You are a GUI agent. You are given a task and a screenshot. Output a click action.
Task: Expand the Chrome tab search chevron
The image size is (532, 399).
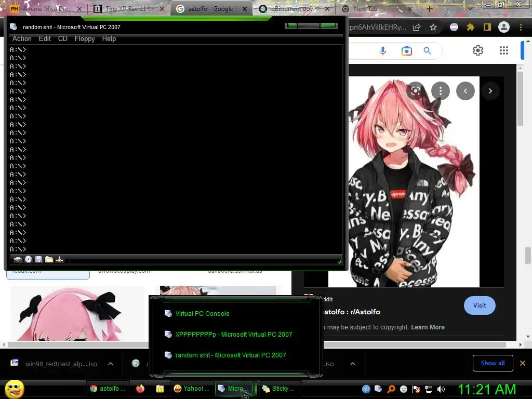[470, 9]
